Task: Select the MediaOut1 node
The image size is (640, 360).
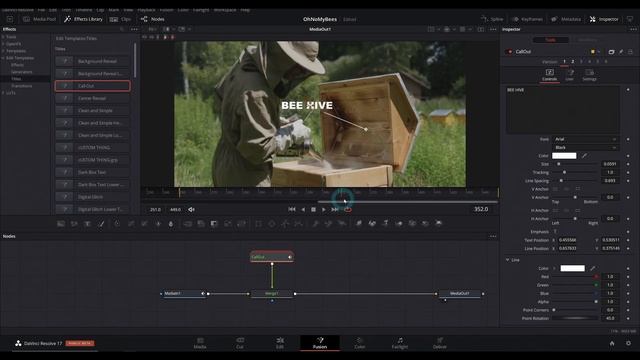Action: click(460, 293)
